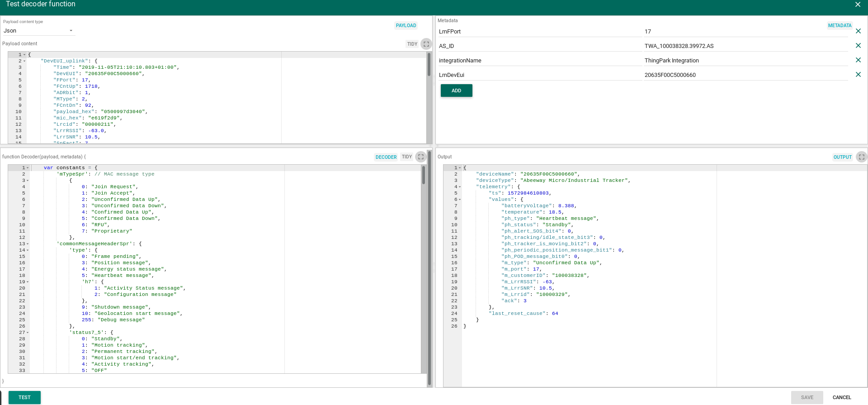This screenshot has width=868, height=405.
Task: Click "Confirmed Data Up" decoder line
Action: [x=118, y=212]
